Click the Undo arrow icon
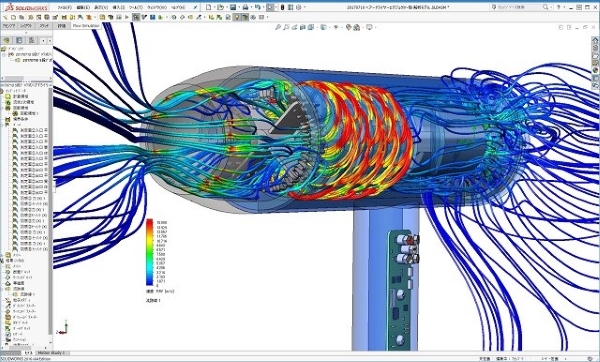The image size is (600, 362). (x=258, y=7)
